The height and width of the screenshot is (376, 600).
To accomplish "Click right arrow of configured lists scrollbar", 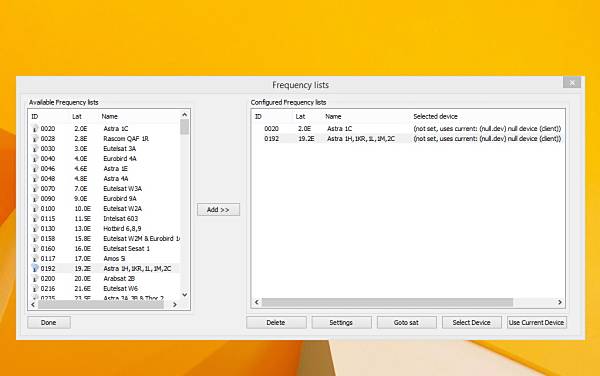I will pyautogui.click(x=560, y=302).
